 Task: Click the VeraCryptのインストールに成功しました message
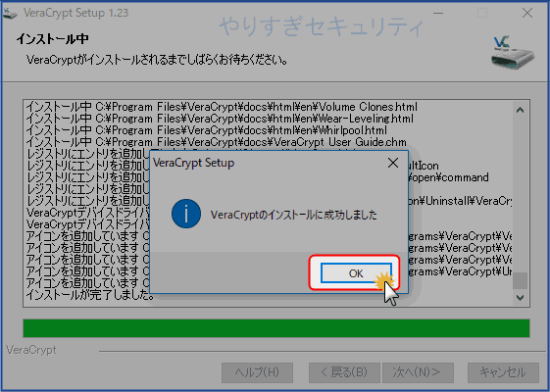(293, 215)
